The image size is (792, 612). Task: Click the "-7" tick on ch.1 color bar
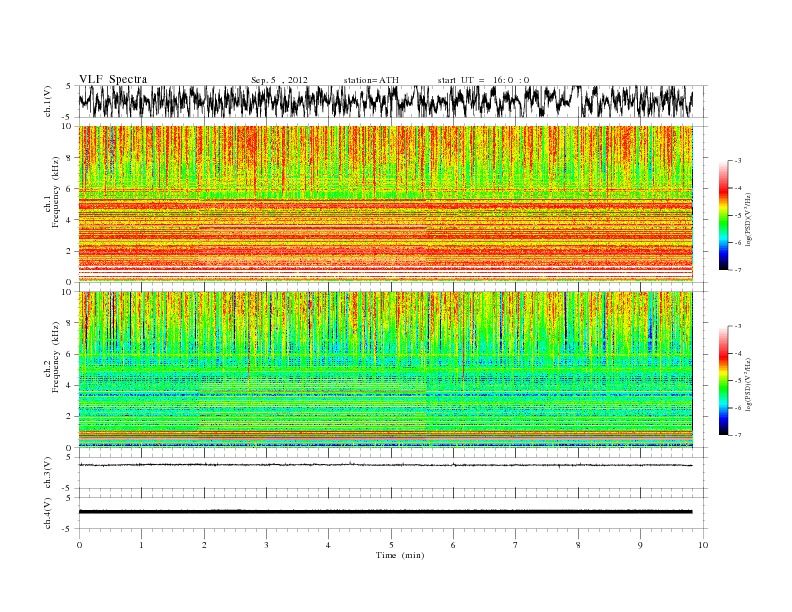tap(737, 270)
